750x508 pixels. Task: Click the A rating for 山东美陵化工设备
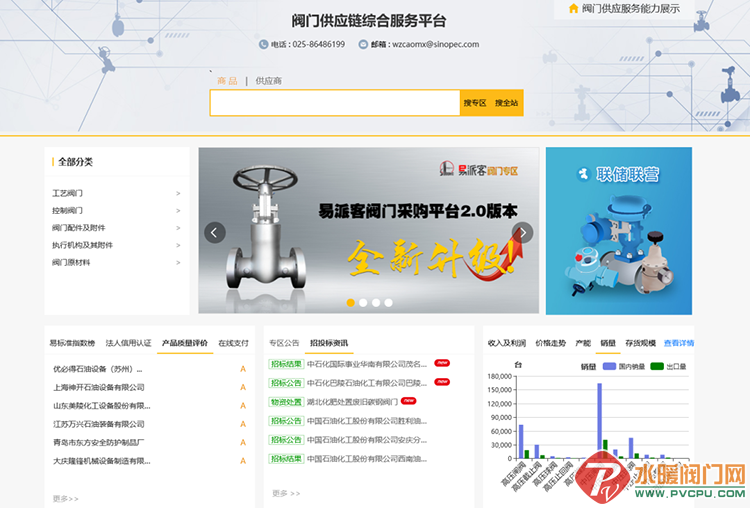(243, 406)
